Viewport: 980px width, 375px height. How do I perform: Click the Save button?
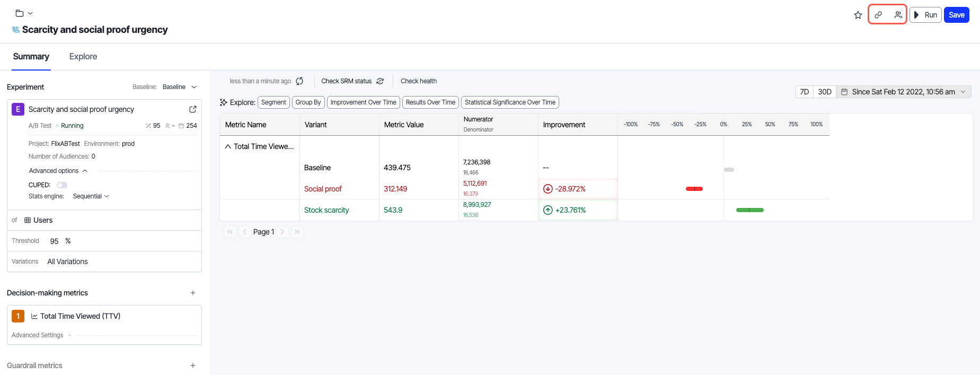[x=956, y=15]
